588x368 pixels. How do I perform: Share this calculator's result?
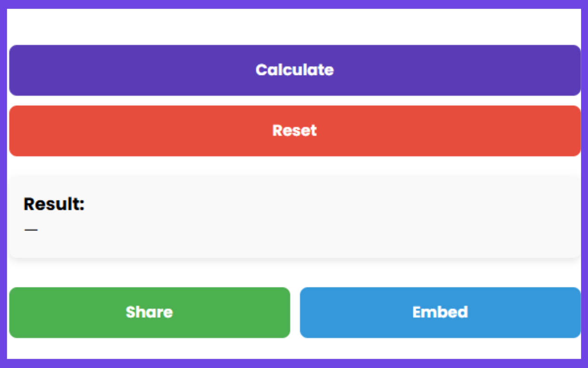(x=149, y=312)
